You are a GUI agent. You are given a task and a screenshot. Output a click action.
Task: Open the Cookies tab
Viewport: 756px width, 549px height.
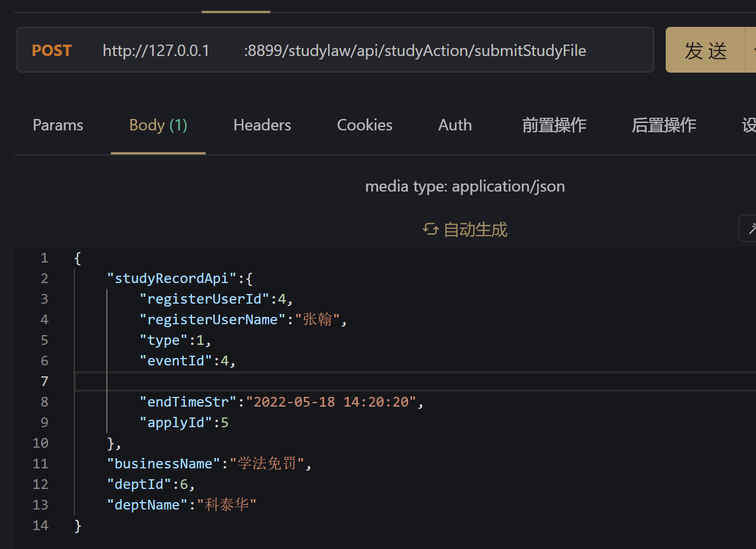coord(365,125)
